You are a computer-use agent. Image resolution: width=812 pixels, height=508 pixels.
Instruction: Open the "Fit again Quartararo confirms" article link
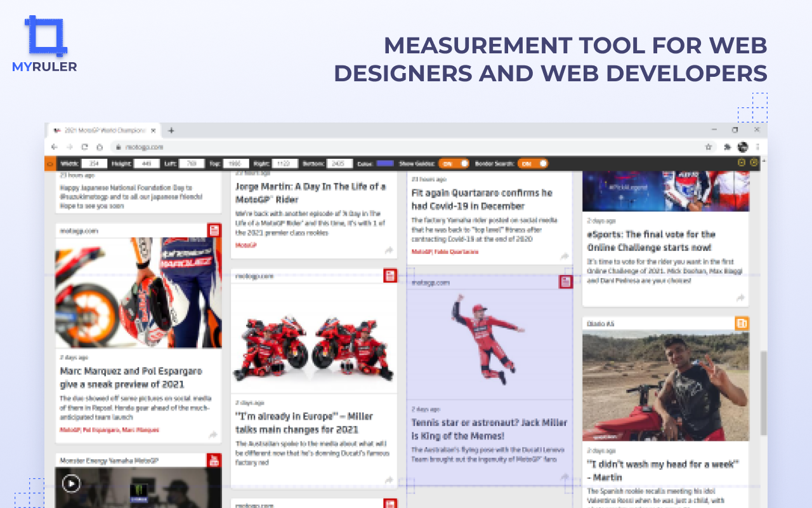coord(482,199)
